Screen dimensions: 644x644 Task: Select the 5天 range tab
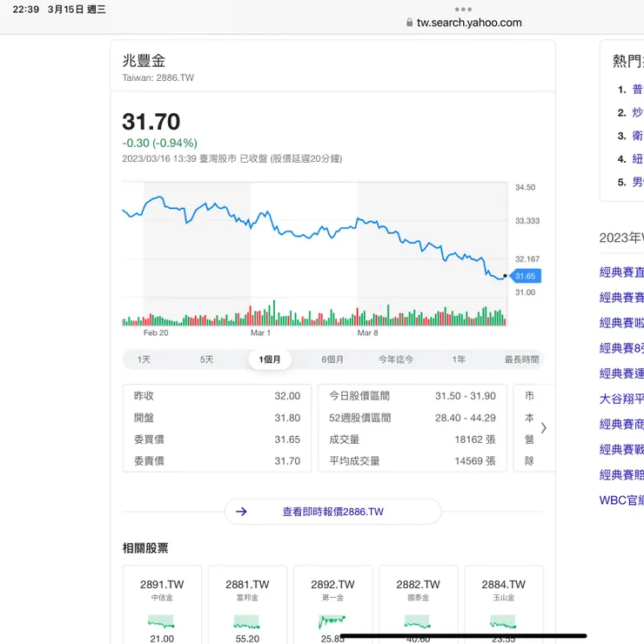coord(206,359)
